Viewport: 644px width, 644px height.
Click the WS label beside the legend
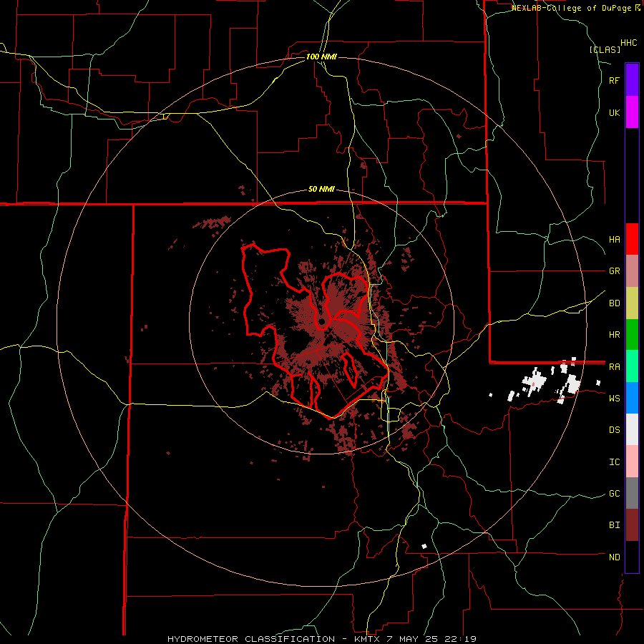(x=614, y=399)
